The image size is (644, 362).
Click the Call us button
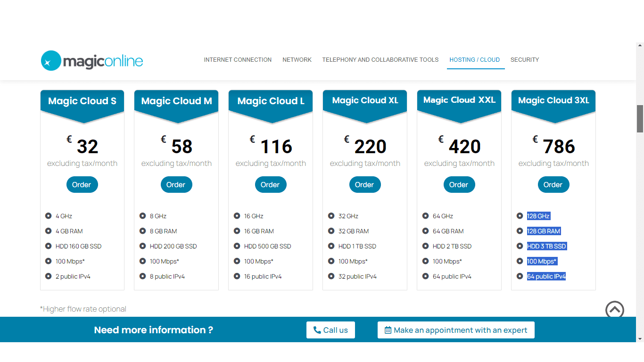click(330, 330)
